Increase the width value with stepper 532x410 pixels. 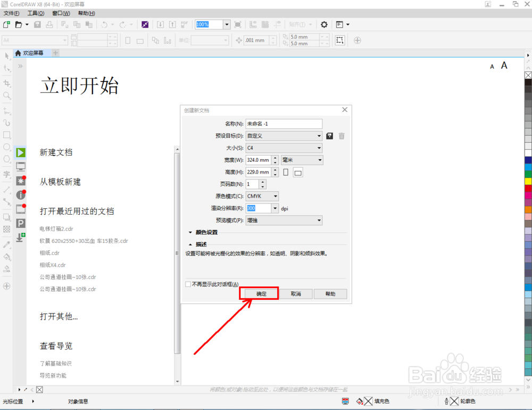tap(275, 158)
